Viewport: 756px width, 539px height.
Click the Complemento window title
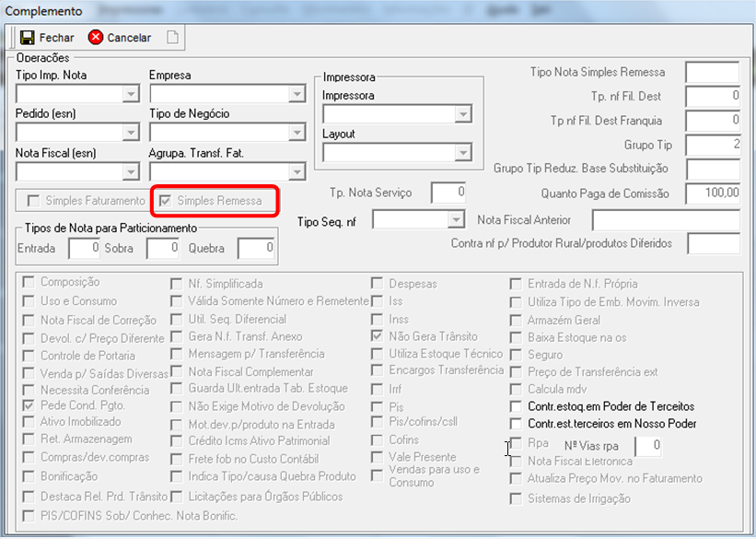[x=43, y=11]
